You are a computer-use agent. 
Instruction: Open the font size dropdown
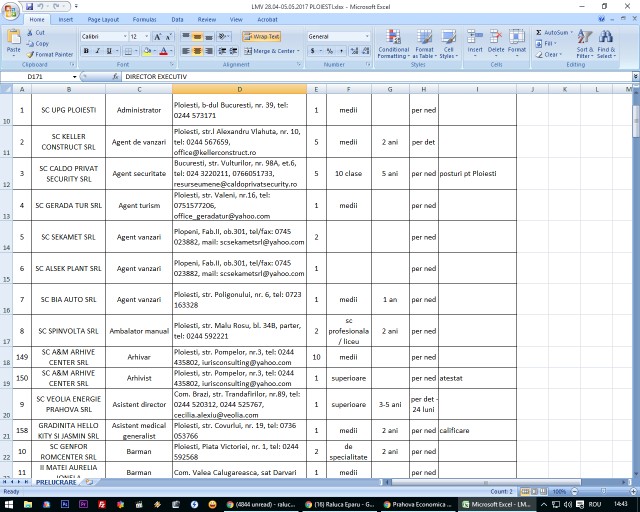[147, 37]
